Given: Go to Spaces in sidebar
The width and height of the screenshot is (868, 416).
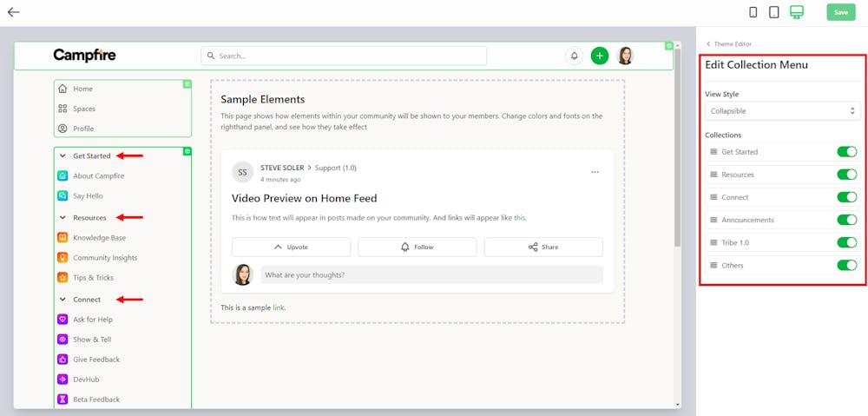Looking at the screenshot, I should pos(83,109).
